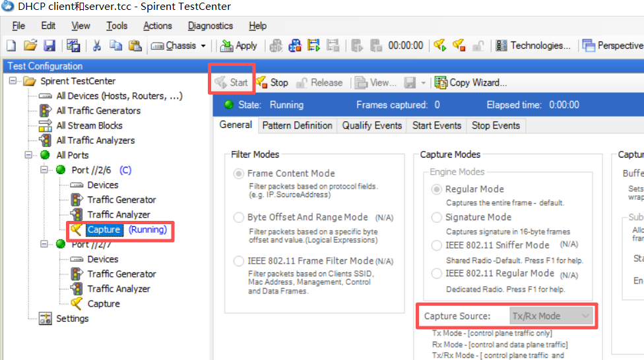Viewport: 644px width, 360px height.
Task: Open the save capture dropdown arrow
Action: click(424, 83)
